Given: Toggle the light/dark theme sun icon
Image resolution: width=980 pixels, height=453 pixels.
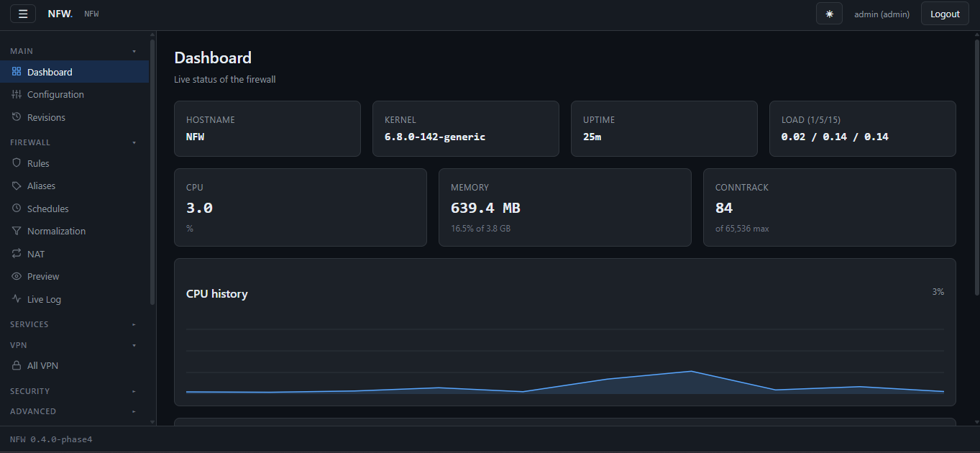Looking at the screenshot, I should 829,14.
